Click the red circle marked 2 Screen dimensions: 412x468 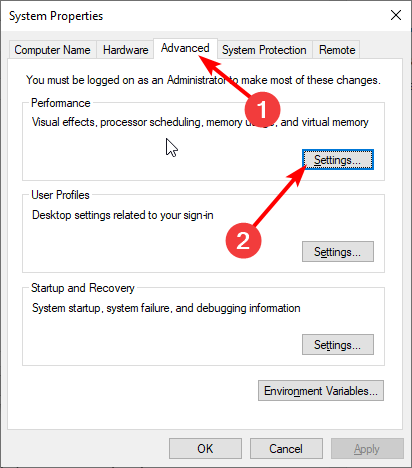pyautogui.click(x=243, y=240)
